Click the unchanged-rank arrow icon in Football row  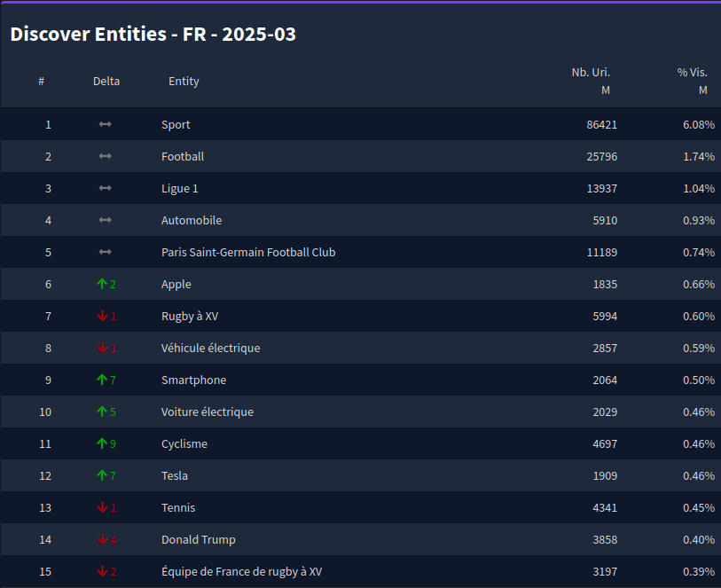[106, 156]
